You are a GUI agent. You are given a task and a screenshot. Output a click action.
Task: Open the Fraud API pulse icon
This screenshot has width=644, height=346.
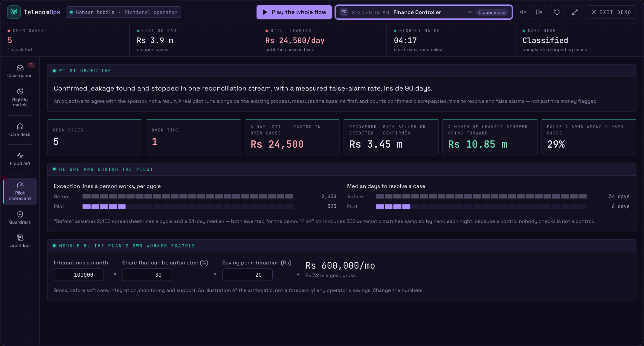pyautogui.click(x=20, y=155)
